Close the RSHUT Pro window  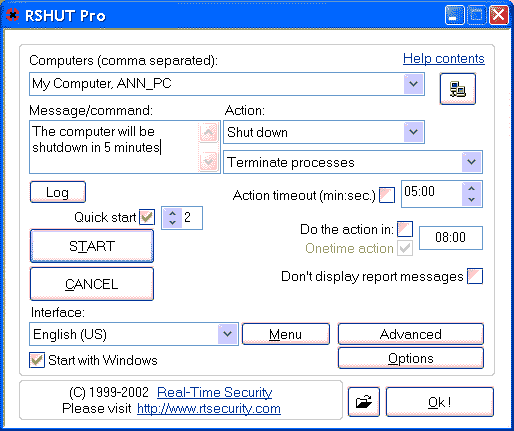click(499, 15)
